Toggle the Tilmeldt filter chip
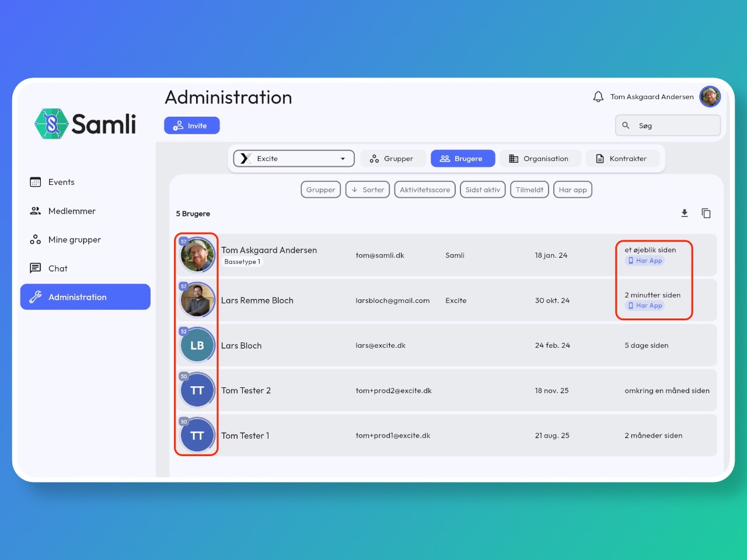Viewport: 747px width, 560px height. 529,190
